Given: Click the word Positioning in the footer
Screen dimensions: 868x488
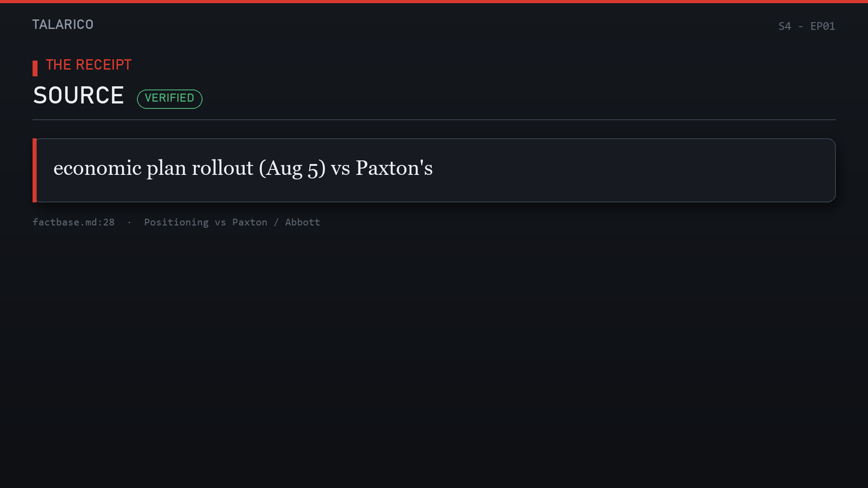Looking at the screenshot, I should pyautogui.click(x=176, y=222).
